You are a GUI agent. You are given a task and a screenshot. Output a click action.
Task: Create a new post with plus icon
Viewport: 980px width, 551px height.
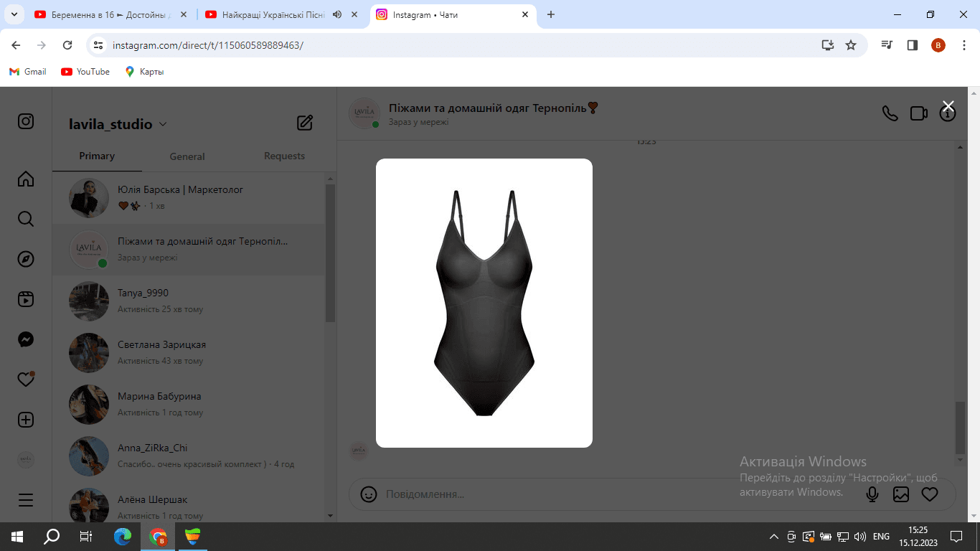[x=26, y=420]
